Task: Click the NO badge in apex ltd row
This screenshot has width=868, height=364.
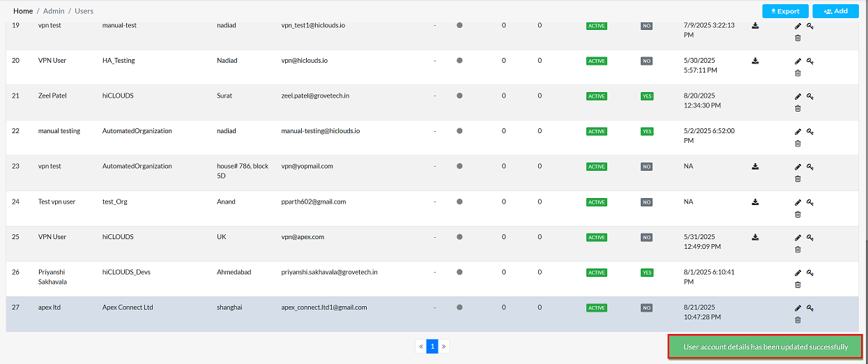Action: (646, 308)
